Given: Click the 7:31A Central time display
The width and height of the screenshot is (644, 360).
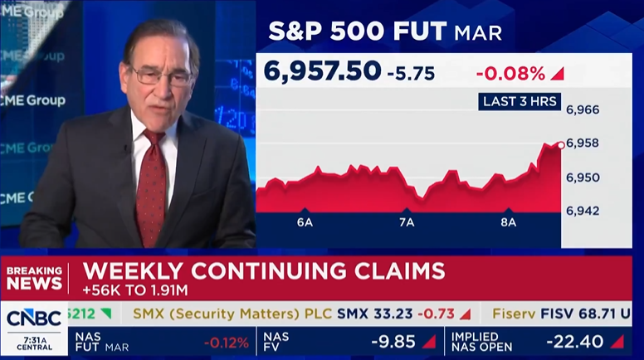Looking at the screenshot, I should (x=34, y=343).
